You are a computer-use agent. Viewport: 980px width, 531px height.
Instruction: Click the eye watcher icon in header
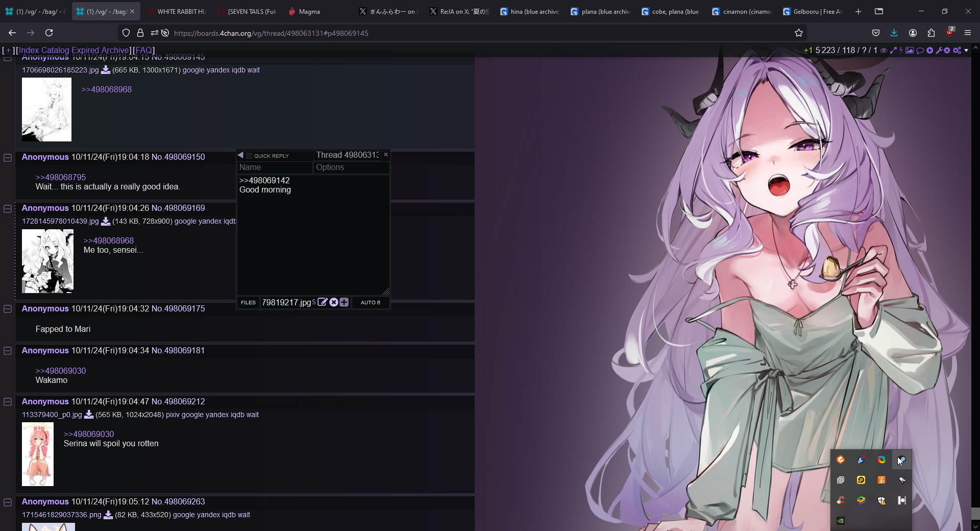884,51
